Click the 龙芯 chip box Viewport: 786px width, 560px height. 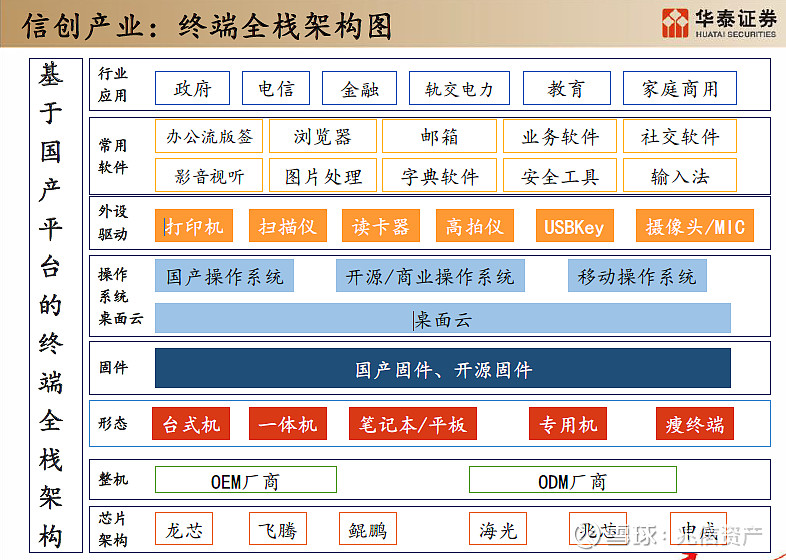[184, 528]
